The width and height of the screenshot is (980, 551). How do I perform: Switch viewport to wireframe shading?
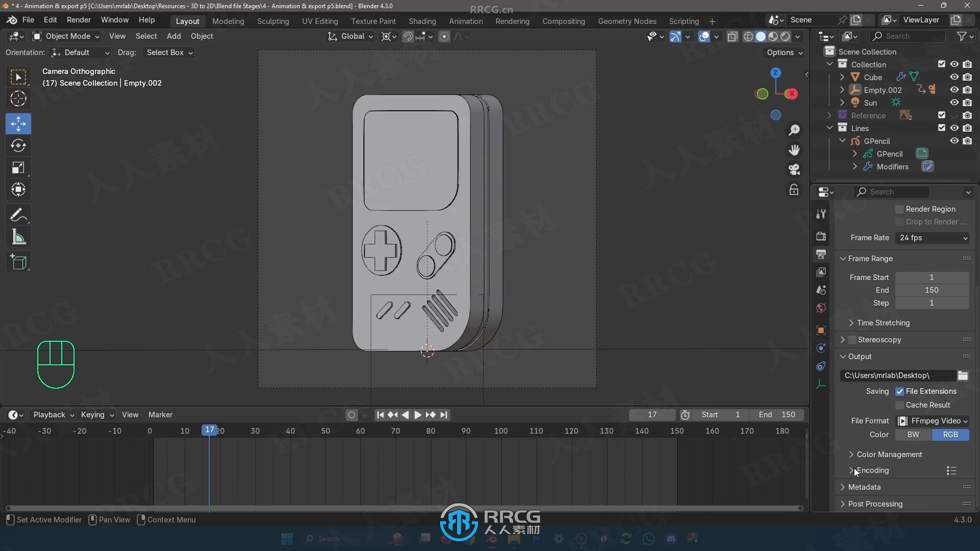point(748,36)
